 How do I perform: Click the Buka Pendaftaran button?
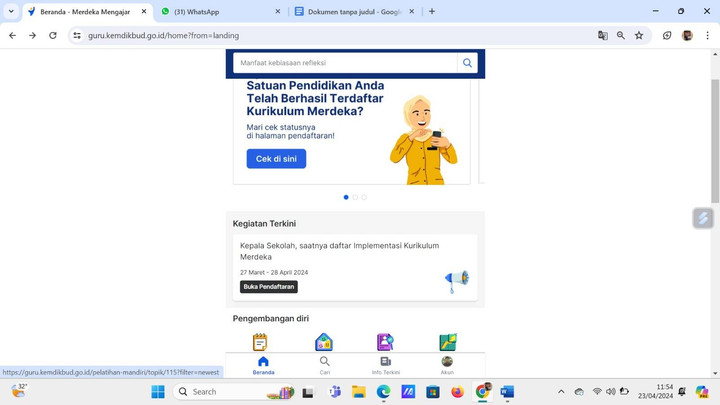(269, 287)
